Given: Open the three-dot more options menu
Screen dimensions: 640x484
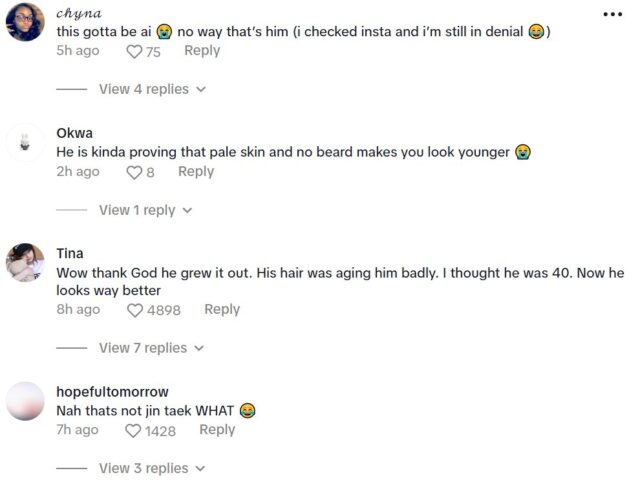Looking at the screenshot, I should (x=612, y=14).
